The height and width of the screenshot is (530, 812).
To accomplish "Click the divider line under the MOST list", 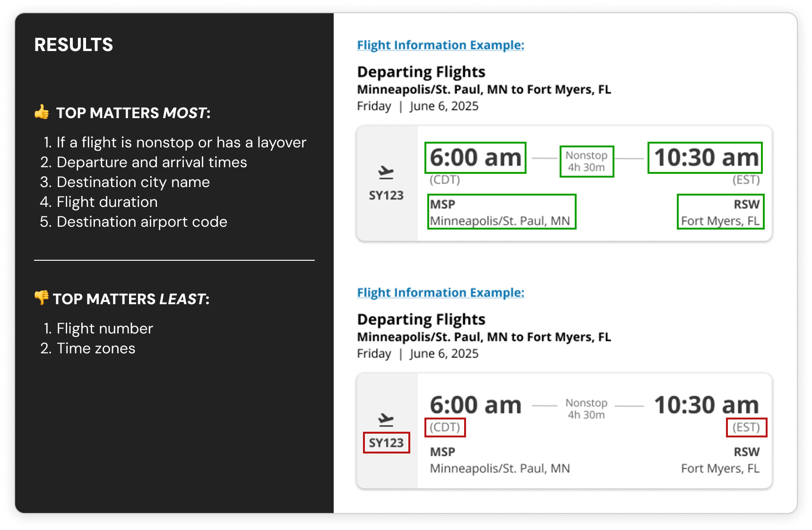I will [175, 260].
